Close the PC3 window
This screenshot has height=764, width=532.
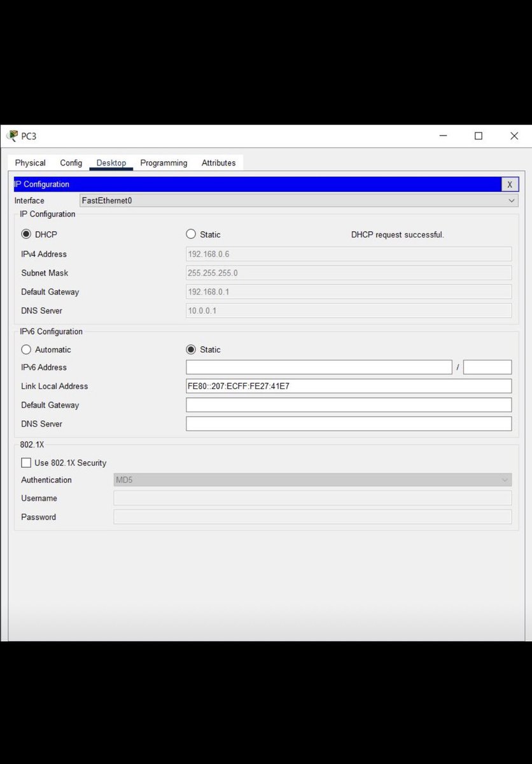pyautogui.click(x=514, y=136)
